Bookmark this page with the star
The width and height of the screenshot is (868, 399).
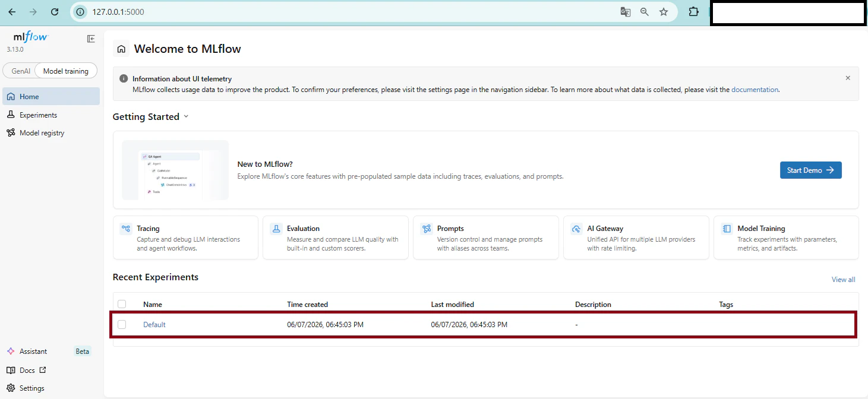point(664,12)
